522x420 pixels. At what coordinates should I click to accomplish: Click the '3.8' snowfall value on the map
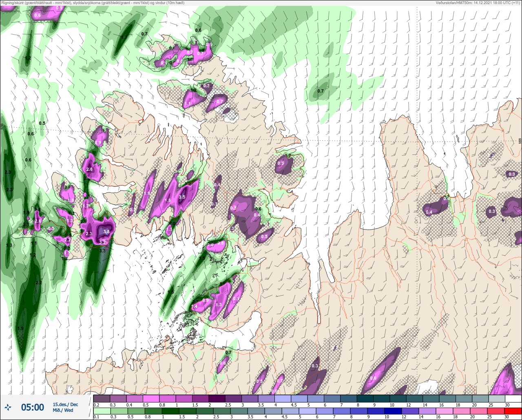(x=106, y=232)
